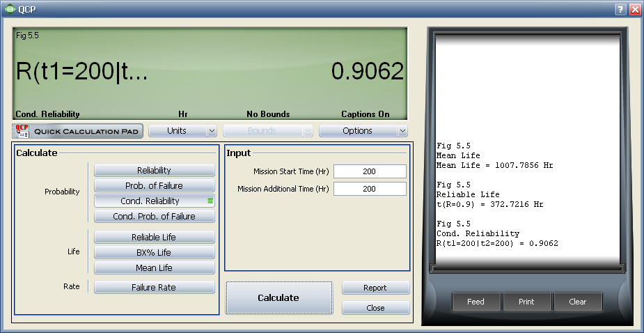The image size is (644, 333).
Task: Open the Report button
Action: (x=375, y=288)
